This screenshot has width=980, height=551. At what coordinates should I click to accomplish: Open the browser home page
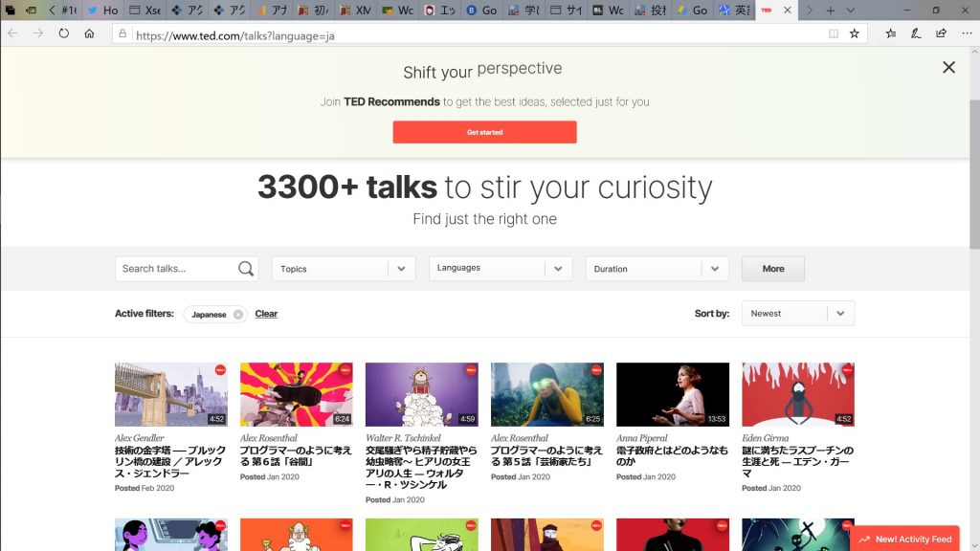(x=89, y=33)
